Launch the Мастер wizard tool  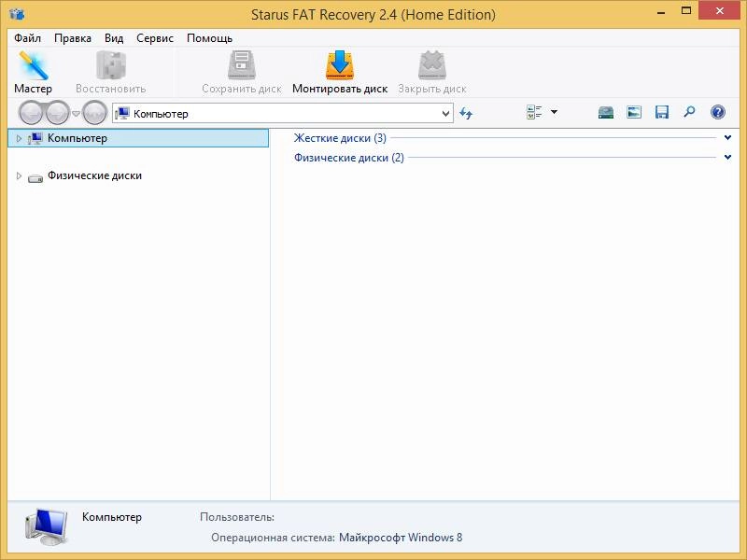(x=33, y=72)
